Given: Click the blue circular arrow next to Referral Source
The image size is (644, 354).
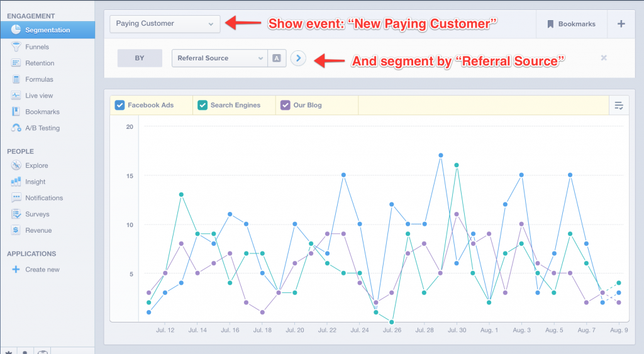Looking at the screenshot, I should point(299,58).
